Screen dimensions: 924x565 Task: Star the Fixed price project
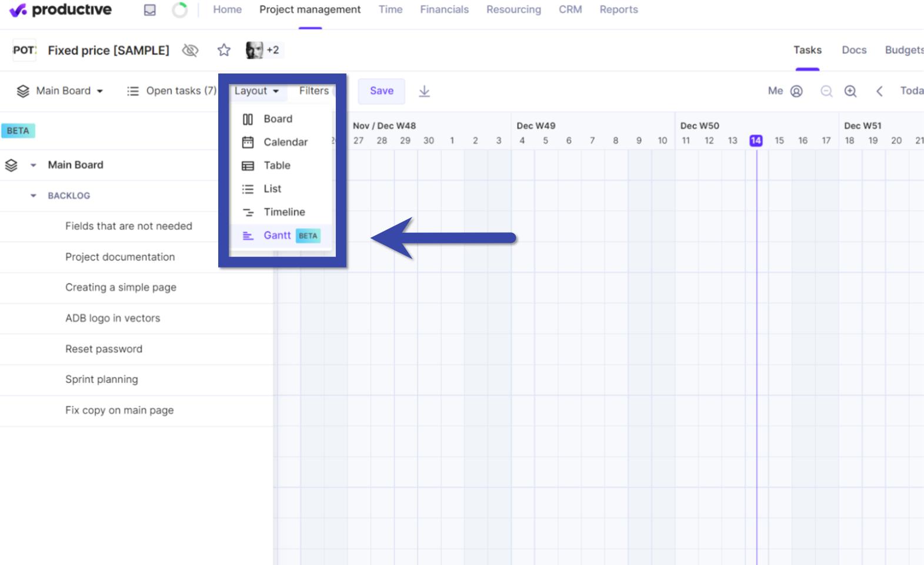coord(224,51)
